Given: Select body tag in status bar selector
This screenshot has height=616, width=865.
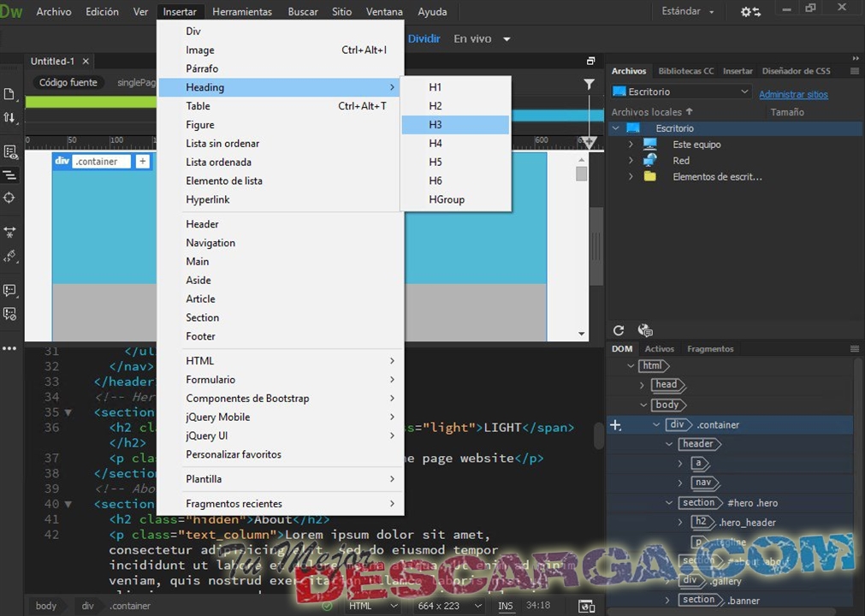Looking at the screenshot, I should tap(46, 606).
